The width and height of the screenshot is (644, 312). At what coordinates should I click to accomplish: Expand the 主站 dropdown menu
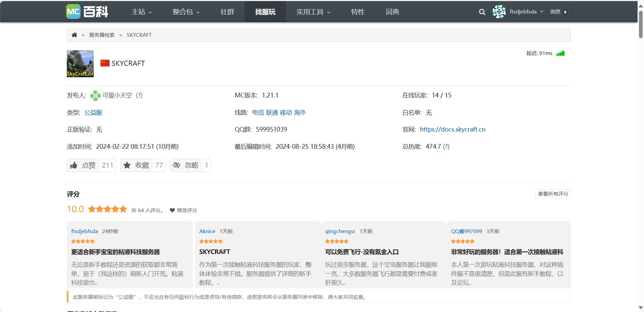point(142,12)
